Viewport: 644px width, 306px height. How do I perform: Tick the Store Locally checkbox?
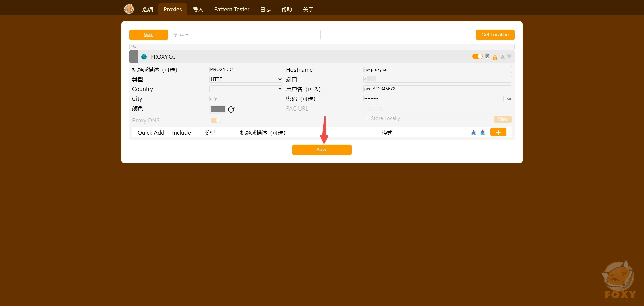pyautogui.click(x=367, y=118)
